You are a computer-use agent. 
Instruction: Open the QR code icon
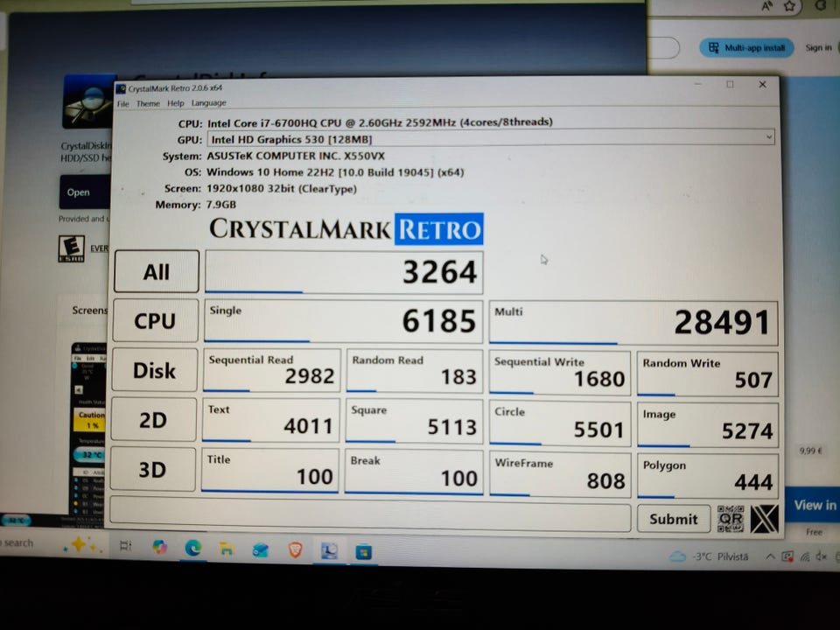(731, 519)
